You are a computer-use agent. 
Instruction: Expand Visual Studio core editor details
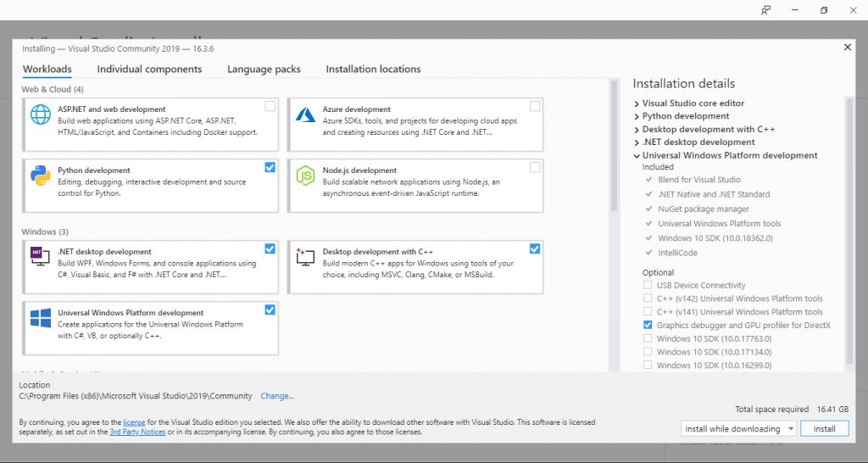pos(637,103)
